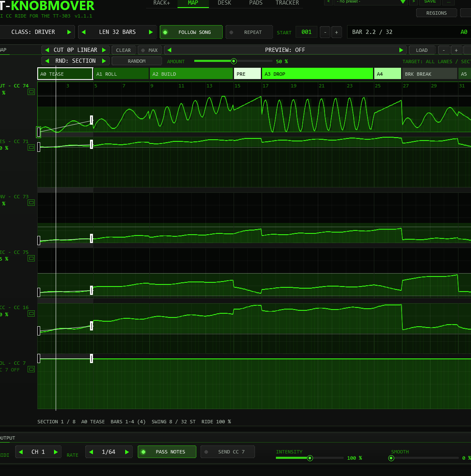This screenshot has height=476, width=471.
Task: Click the left arrow before LEN 32 BARS
Action: 84,32
